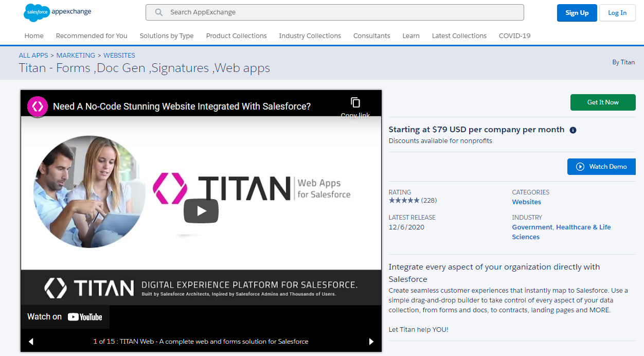Click the five-star rating

coord(404,200)
